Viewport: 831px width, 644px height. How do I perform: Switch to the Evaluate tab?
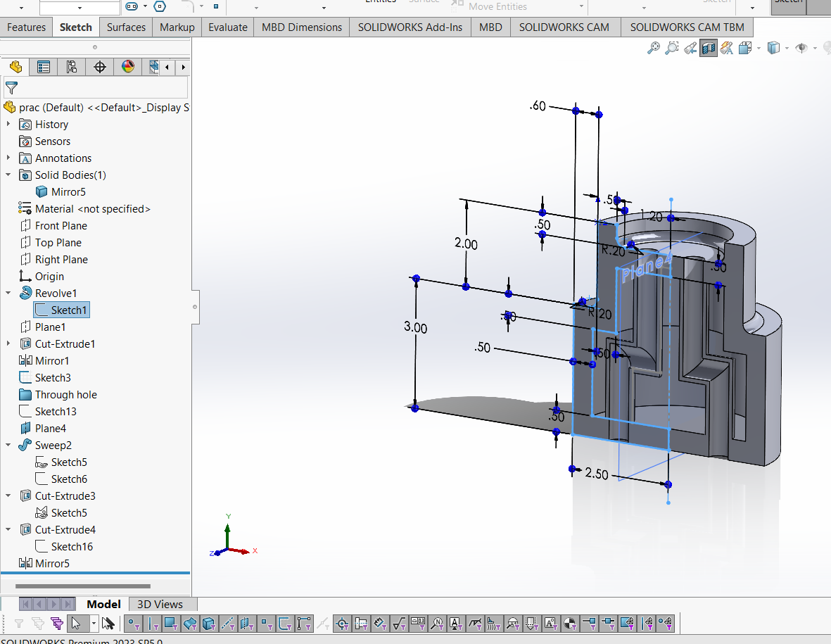click(x=228, y=27)
